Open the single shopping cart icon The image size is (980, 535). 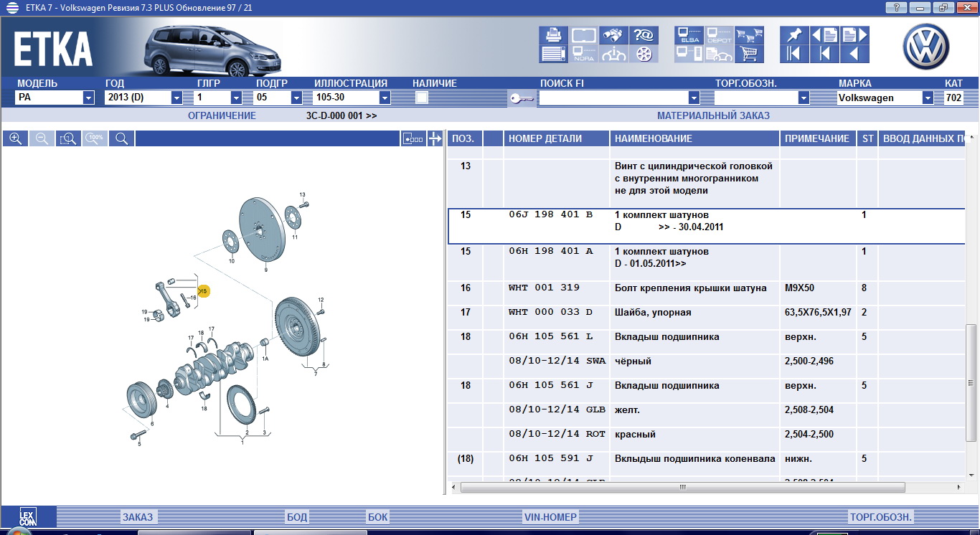click(750, 54)
